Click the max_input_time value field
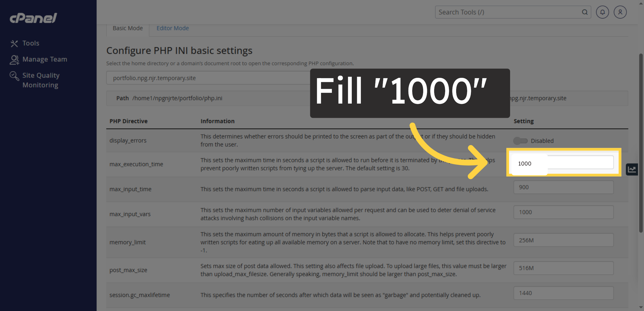 [x=563, y=187]
